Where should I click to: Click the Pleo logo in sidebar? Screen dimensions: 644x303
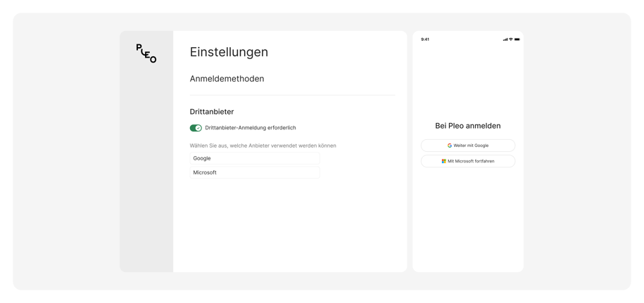(x=146, y=53)
